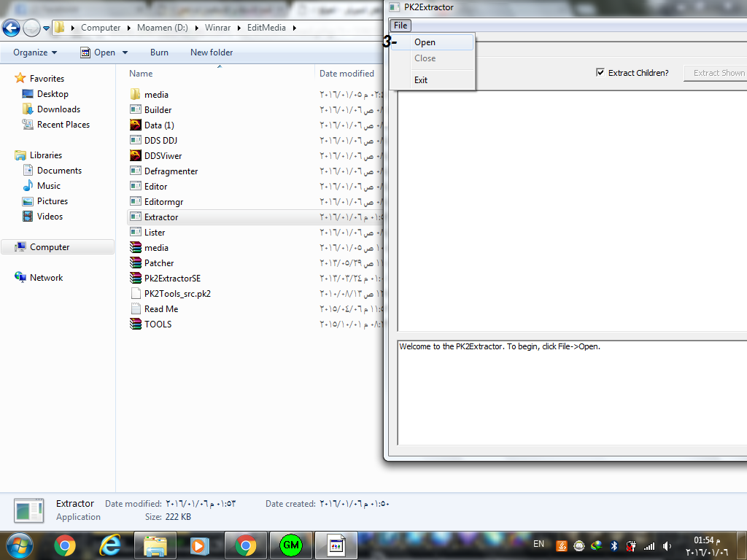Select the Pk2ExtractorSE archive icon
This screenshot has width=747, height=560.
coord(135,278)
